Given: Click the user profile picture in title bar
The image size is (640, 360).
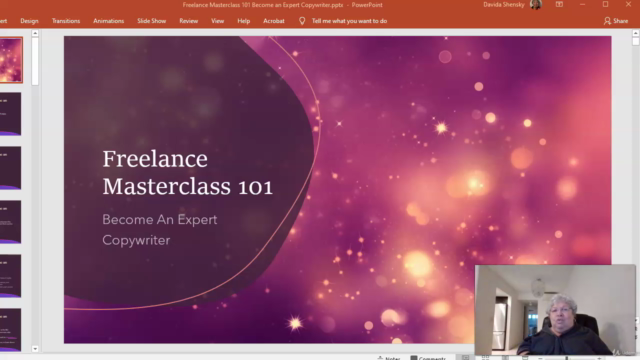Looking at the screenshot, I should [536, 4].
